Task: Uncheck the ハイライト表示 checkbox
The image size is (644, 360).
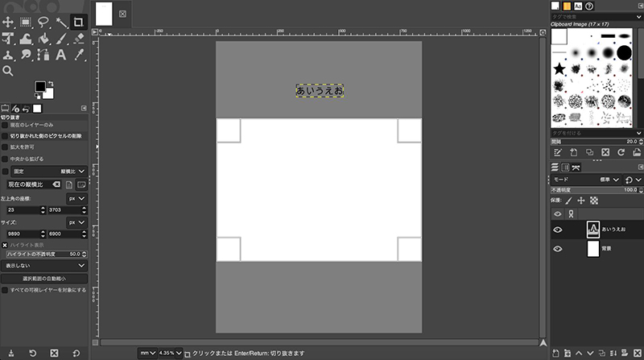Action: (x=5, y=245)
